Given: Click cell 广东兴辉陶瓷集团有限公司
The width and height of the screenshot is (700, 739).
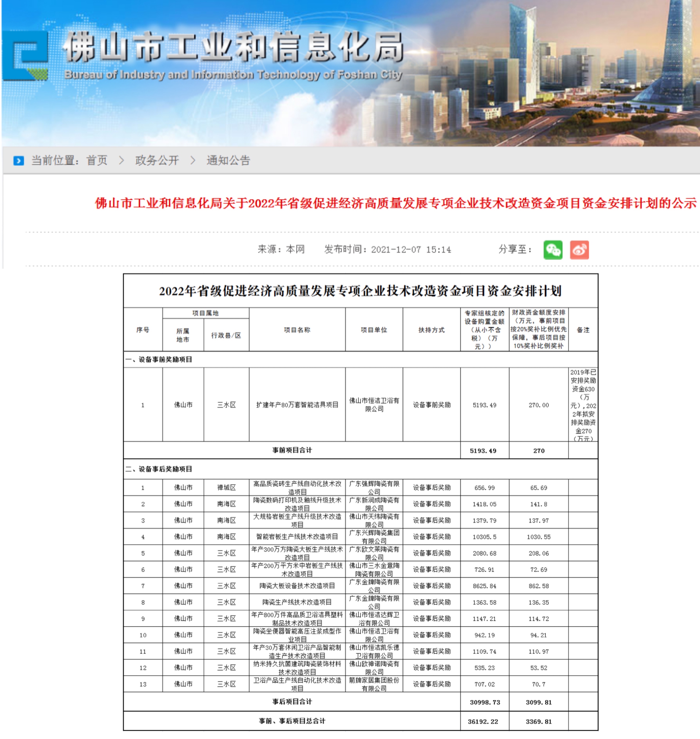Looking at the screenshot, I should pyautogui.click(x=374, y=537).
